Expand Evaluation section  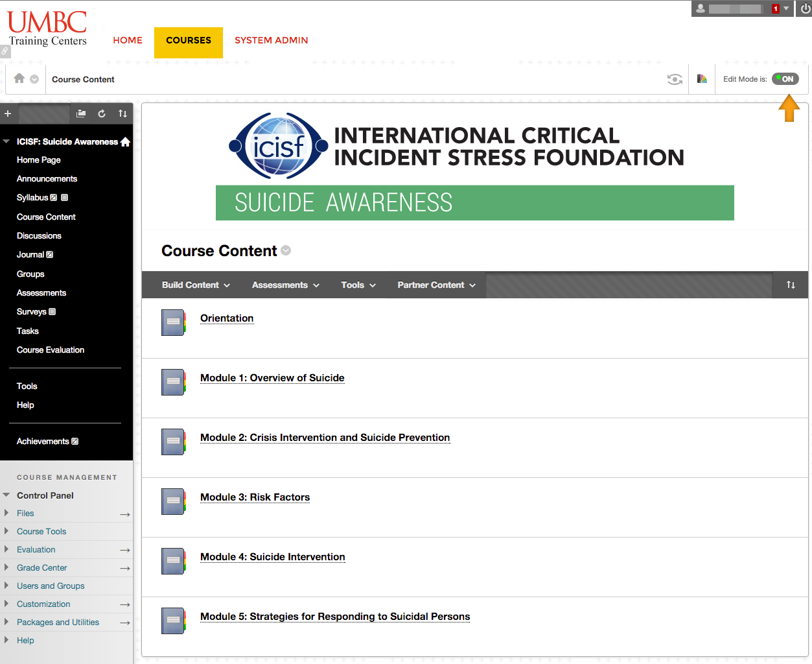(6, 549)
